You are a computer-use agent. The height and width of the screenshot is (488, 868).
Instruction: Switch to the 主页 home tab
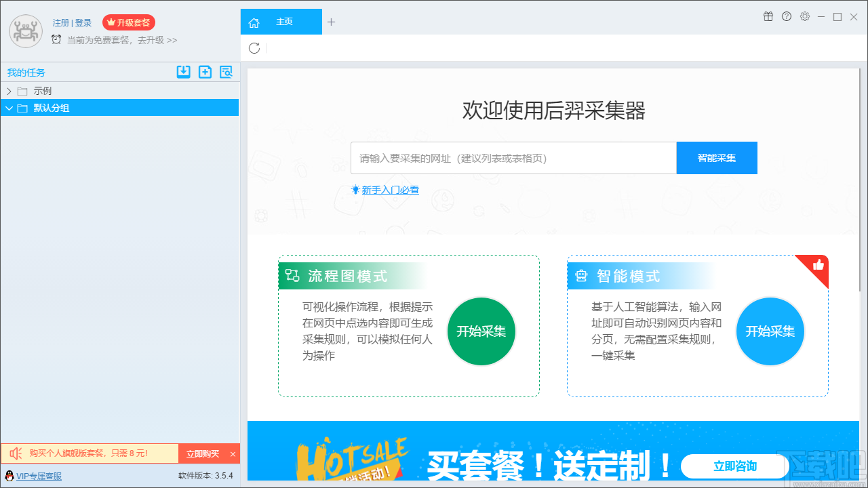coord(281,22)
